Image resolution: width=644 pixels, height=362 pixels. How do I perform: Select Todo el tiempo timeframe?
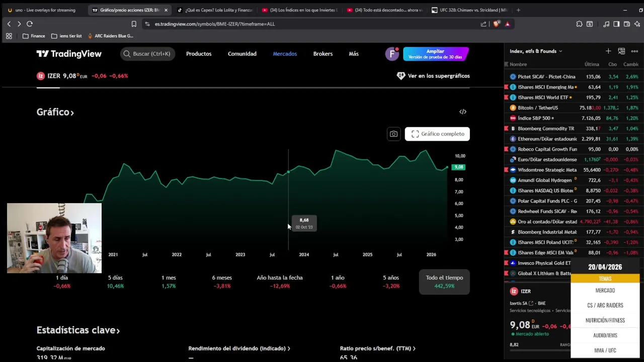tap(444, 282)
